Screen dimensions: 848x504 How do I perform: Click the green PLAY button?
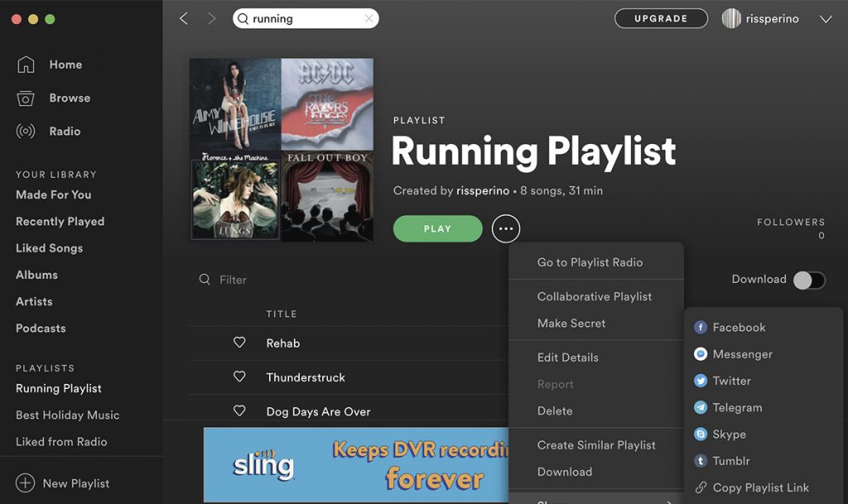437,228
